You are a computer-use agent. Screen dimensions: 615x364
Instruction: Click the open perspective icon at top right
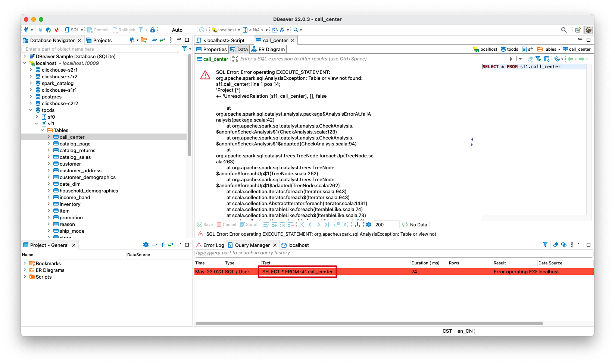[578, 30]
